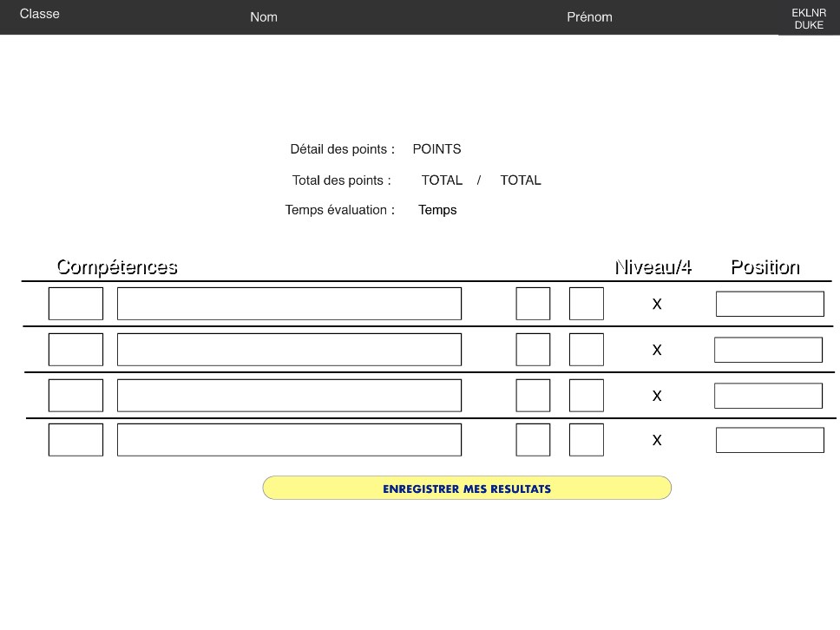Click the X level value in fourth row
The image size is (840, 630).
657,440
